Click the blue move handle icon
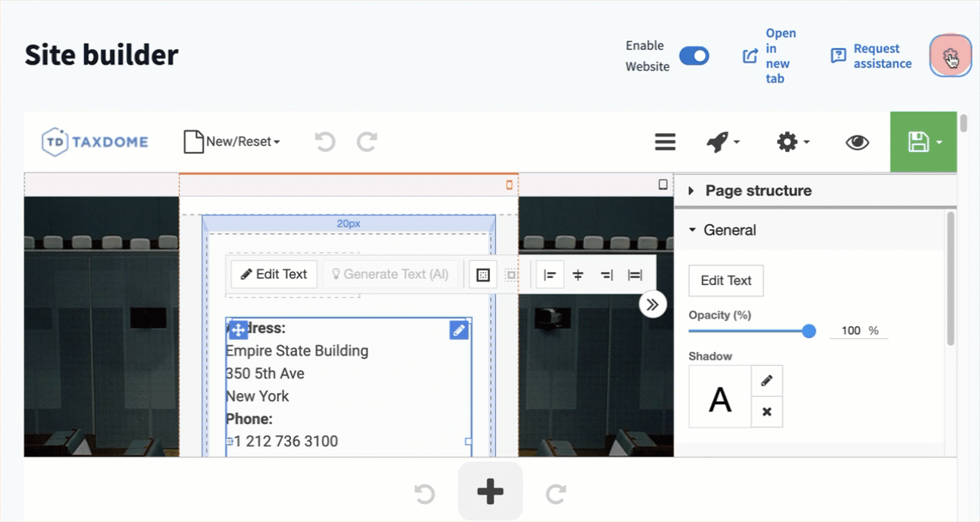Screen dimensions: 980x522 [x=239, y=330]
